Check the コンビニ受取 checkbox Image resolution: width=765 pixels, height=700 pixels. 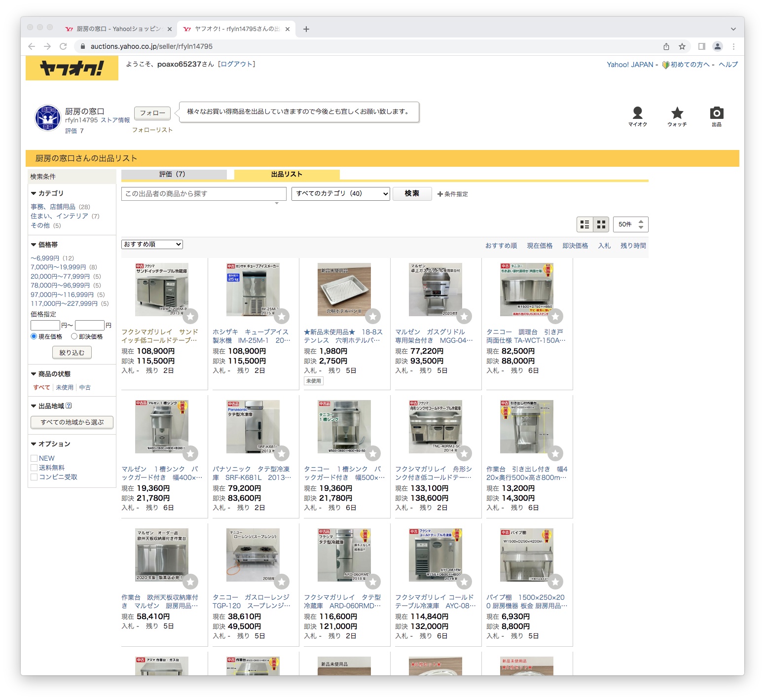click(x=34, y=477)
